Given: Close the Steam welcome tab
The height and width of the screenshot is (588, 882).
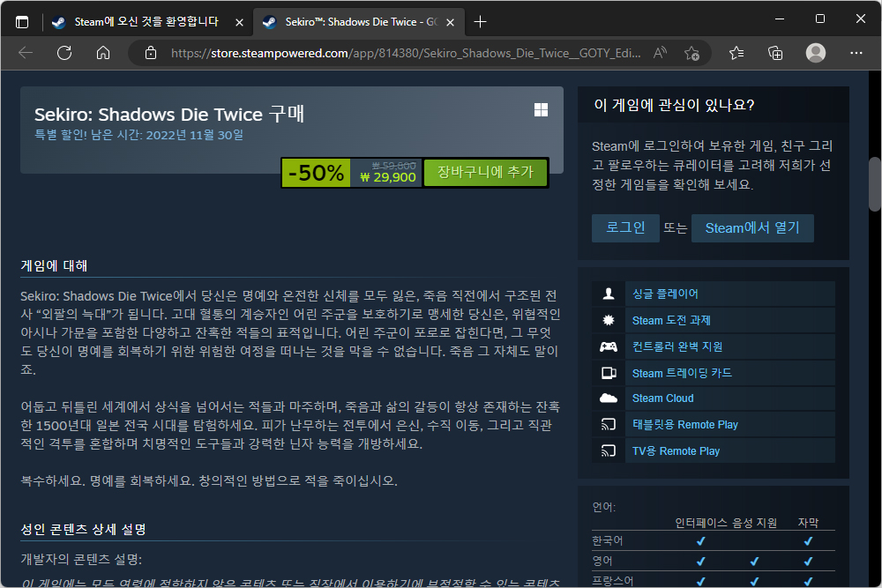Looking at the screenshot, I should tap(239, 23).
